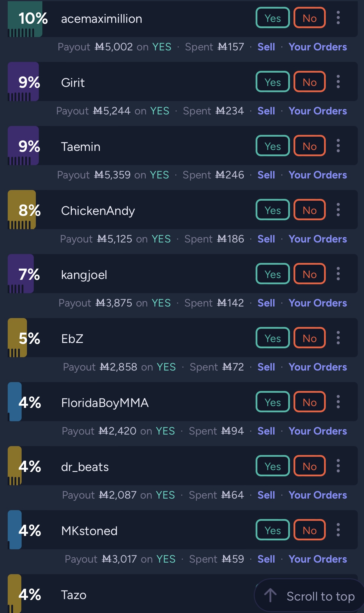Open the kebab menu for EbZ
The width and height of the screenshot is (364, 613).
[x=338, y=338]
